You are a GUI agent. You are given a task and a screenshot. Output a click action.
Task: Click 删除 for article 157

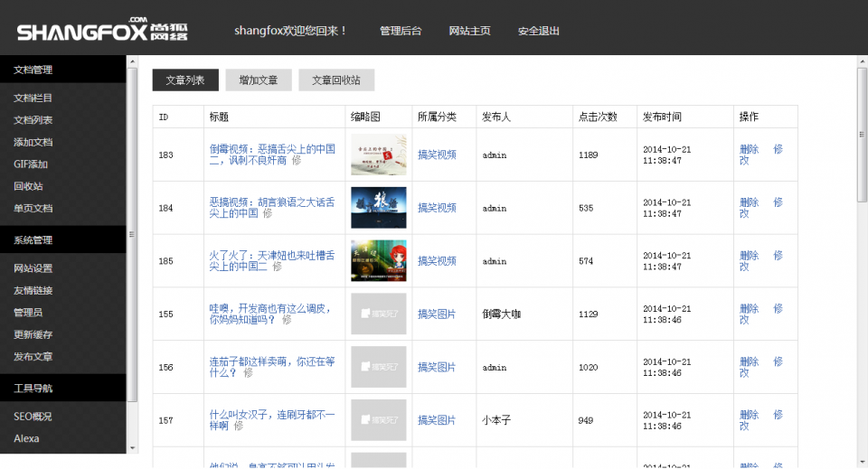coord(749,415)
